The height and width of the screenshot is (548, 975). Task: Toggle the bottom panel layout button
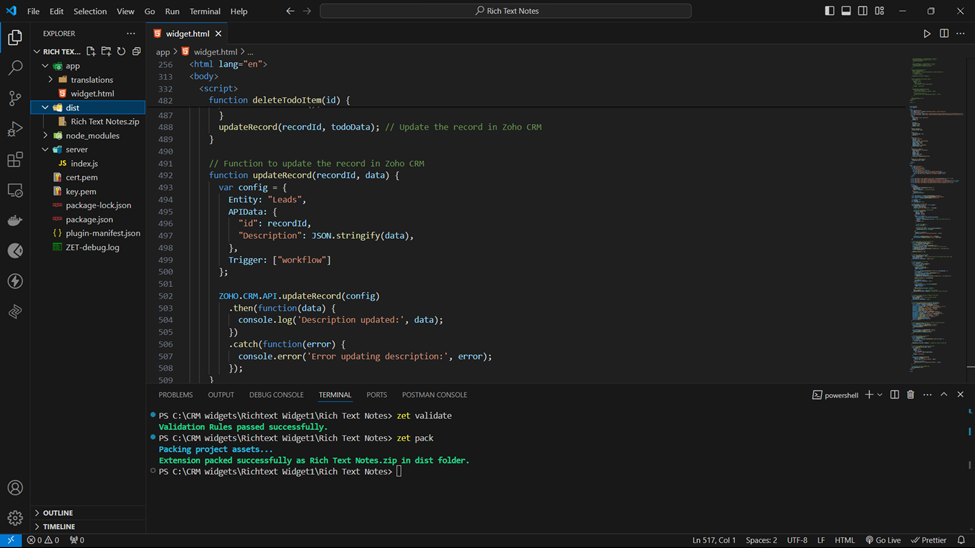[846, 11]
